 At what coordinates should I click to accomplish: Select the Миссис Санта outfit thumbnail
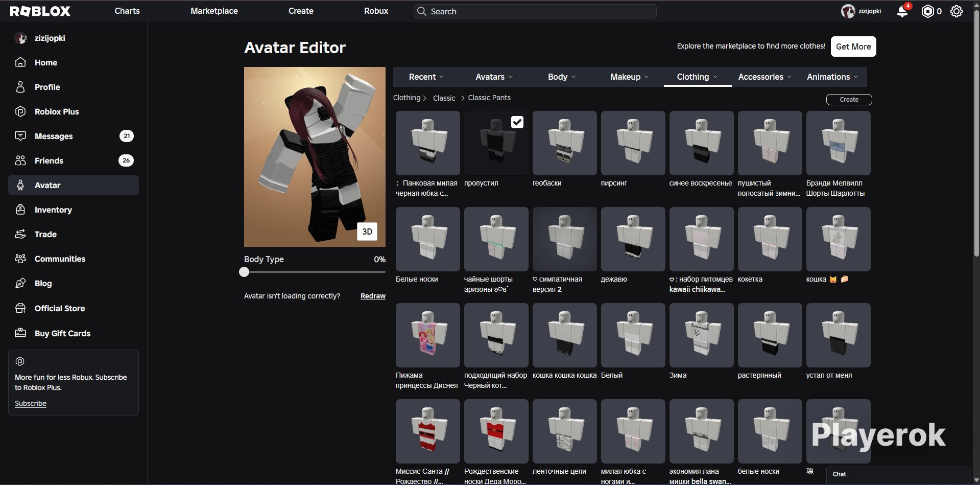point(428,431)
